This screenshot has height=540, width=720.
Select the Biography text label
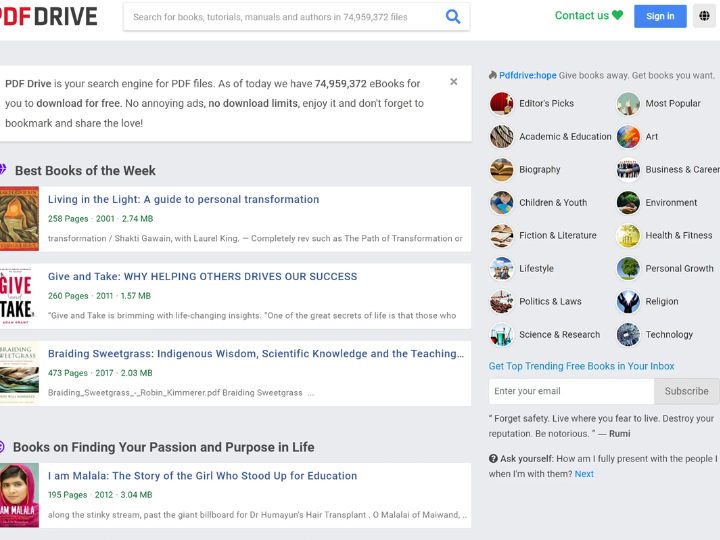coord(540,169)
